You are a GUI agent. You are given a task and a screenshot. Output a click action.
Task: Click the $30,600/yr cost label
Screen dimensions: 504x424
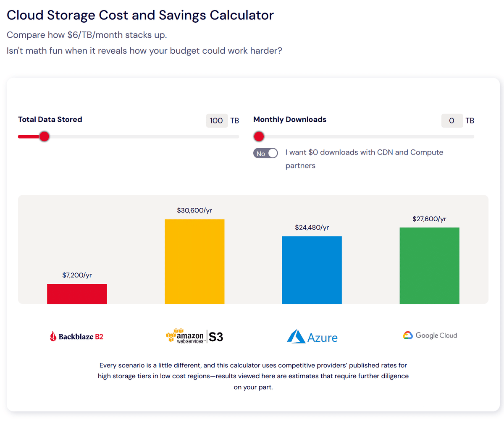pos(194,210)
